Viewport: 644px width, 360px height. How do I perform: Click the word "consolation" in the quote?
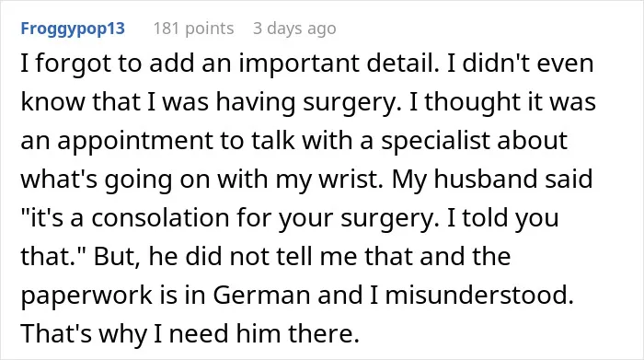[x=160, y=217]
